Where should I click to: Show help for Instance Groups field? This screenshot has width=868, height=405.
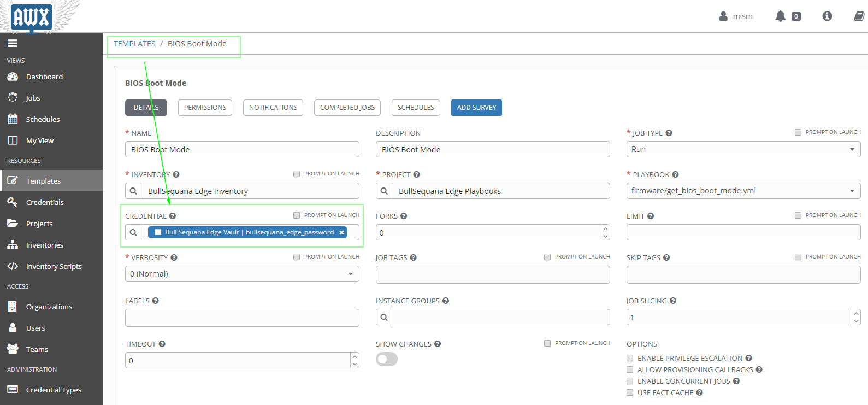[446, 301]
